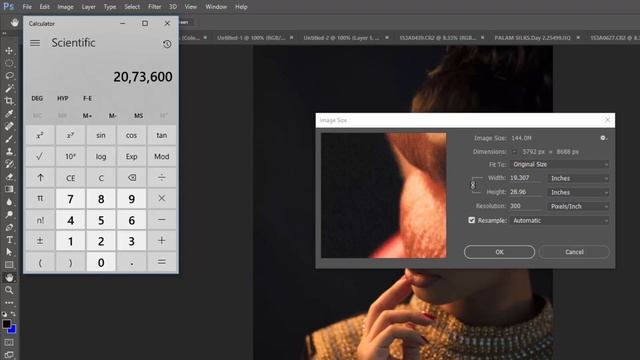The image size is (640, 360).
Task: Select the Healing Brush tool
Action: 9,126
